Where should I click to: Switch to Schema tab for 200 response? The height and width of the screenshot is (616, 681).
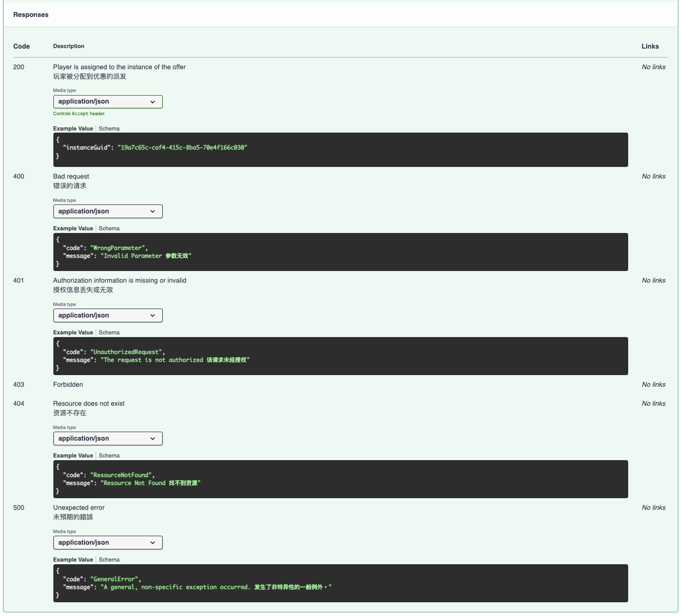click(109, 128)
